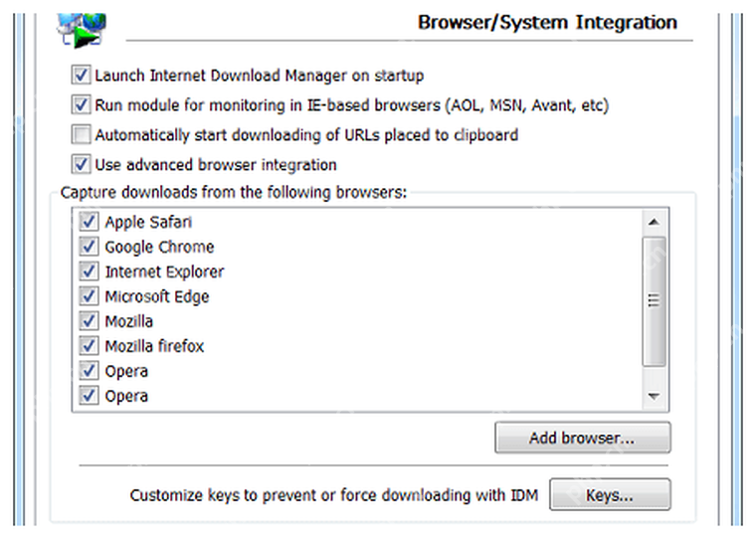Click the Customize keys to prevent downloading text
This screenshot has height=539, width=756.
point(333,495)
